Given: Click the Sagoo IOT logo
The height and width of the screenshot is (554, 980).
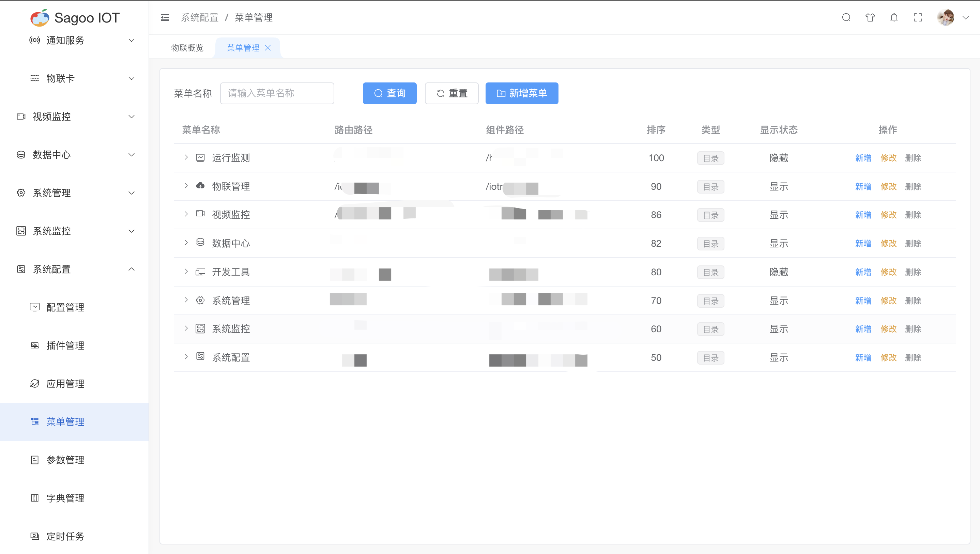Looking at the screenshot, I should pyautogui.click(x=75, y=17).
